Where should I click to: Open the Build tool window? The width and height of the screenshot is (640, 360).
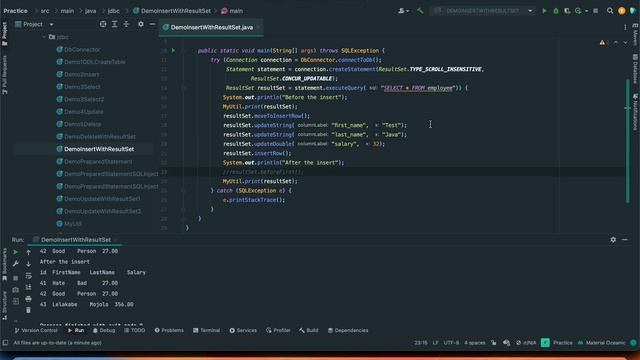(309, 331)
